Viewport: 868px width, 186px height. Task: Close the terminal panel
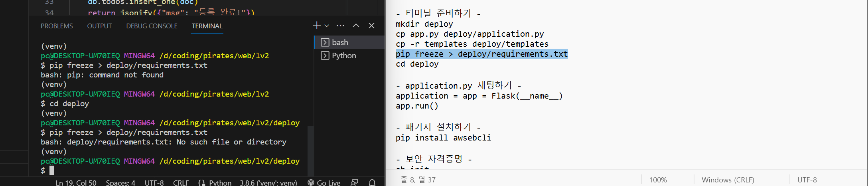click(371, 26)
